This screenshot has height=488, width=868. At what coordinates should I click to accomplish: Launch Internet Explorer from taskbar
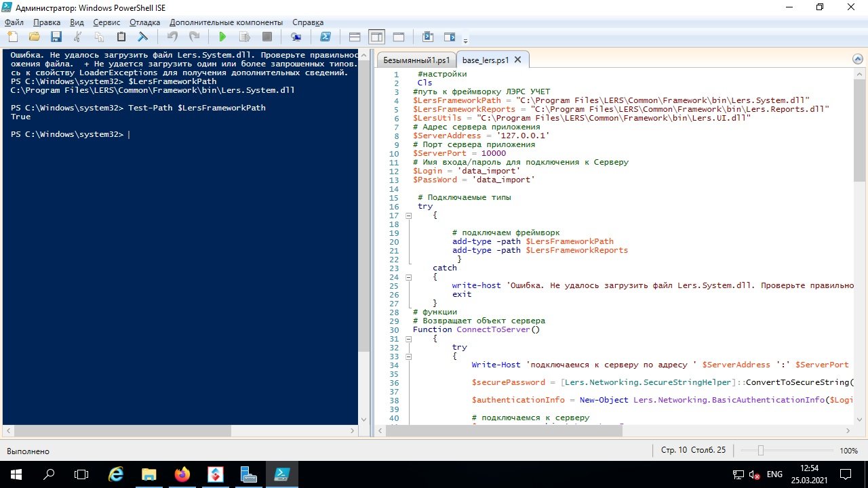coord(116,474)
